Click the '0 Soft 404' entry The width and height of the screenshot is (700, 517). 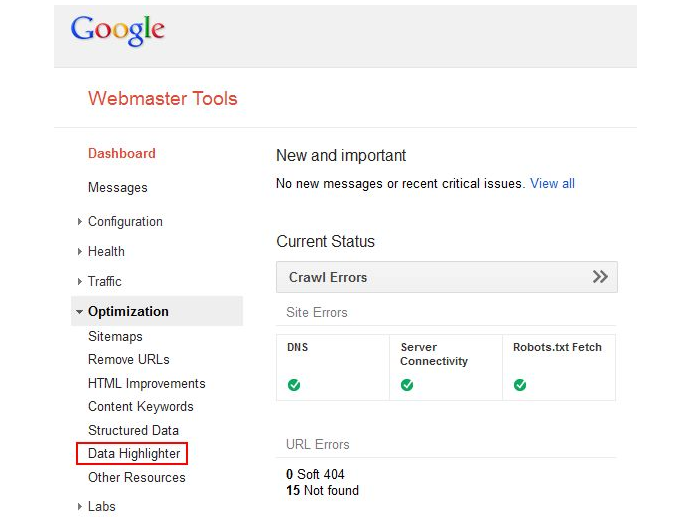point(315,474)
